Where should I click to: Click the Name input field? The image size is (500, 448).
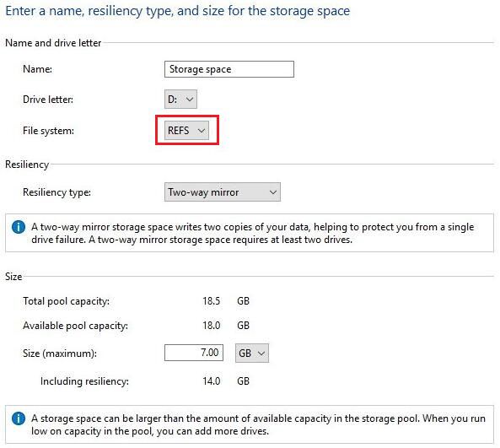[x=229, y=69]
